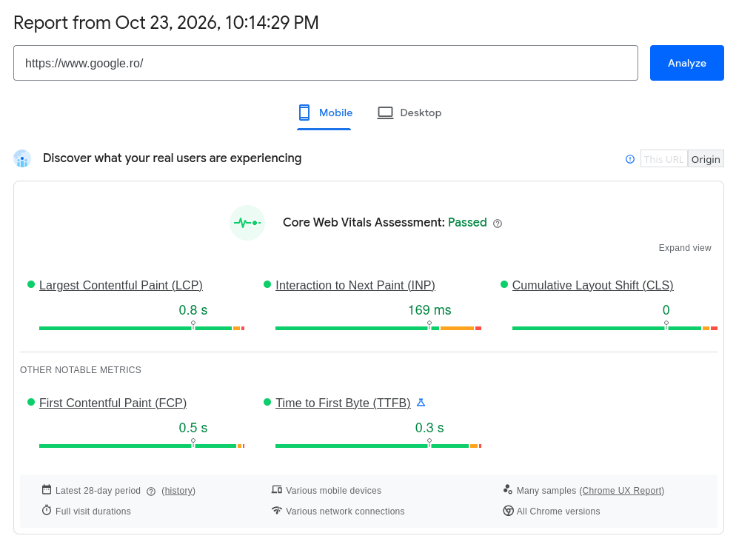The width and height of the screenshot is (756, 550).
Task: Click the green status dot beside FCP
Action: coord(31,402)
